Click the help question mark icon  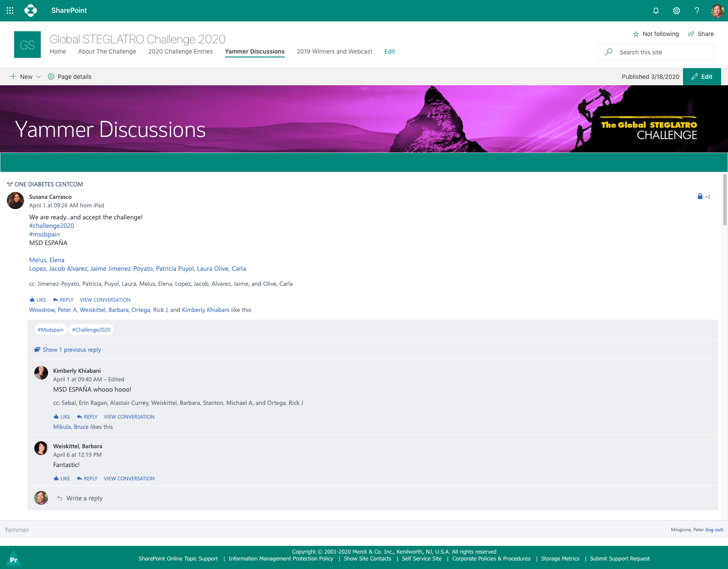(697, 11)
